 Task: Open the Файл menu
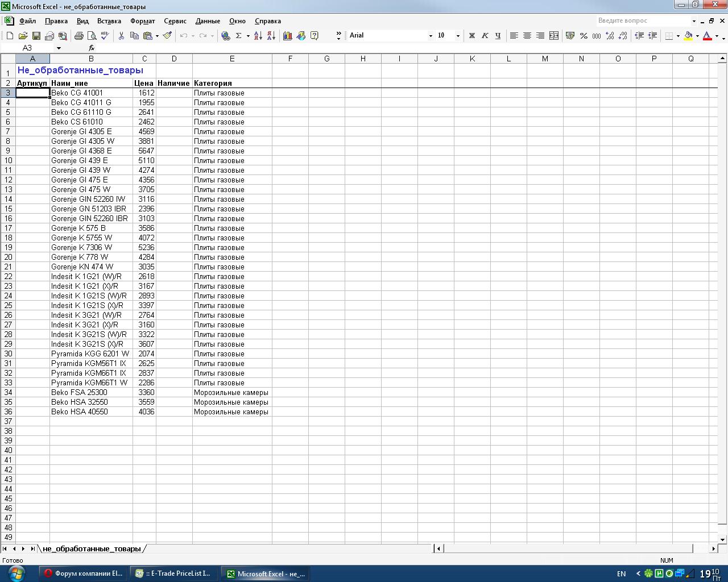click(x=27, y=21)
